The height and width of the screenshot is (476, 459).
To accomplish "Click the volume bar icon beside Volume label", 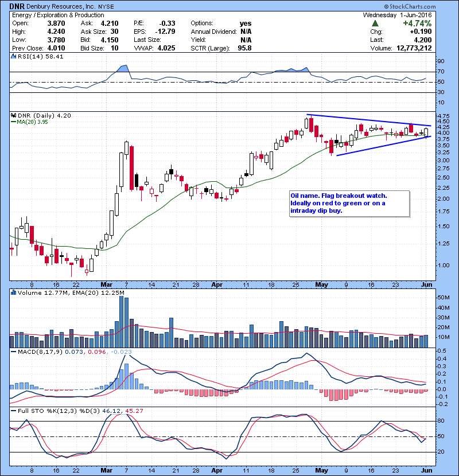I will tap(13, 292).
